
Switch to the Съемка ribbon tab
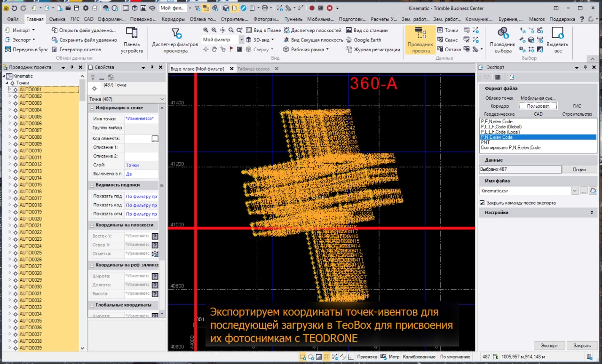tap(57, 19)
